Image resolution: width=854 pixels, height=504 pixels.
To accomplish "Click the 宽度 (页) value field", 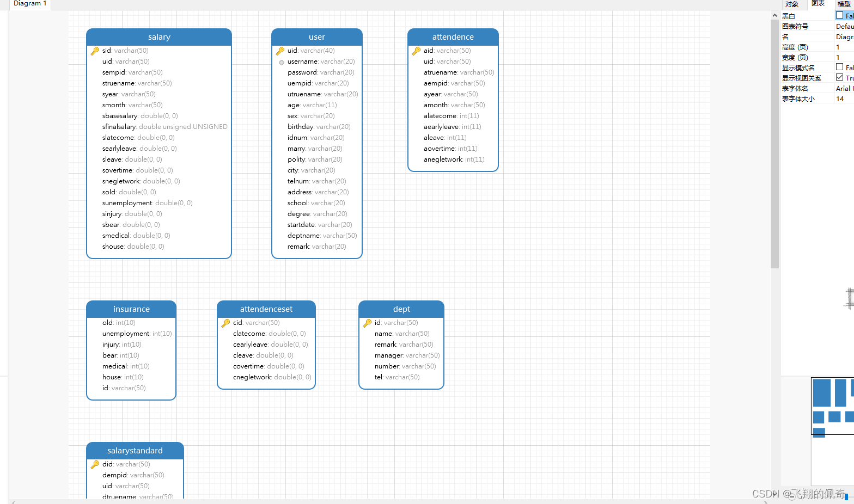I will (x=844, y=57).
